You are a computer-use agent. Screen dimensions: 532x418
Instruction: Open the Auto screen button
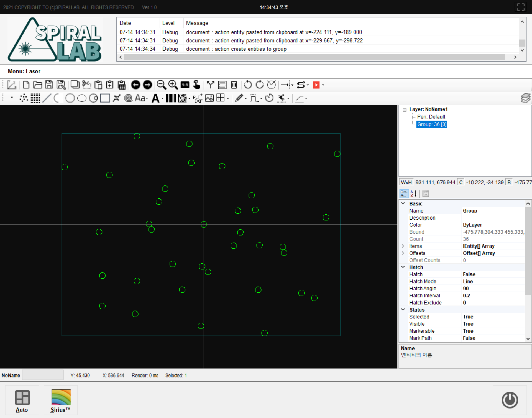pos(22,401)
